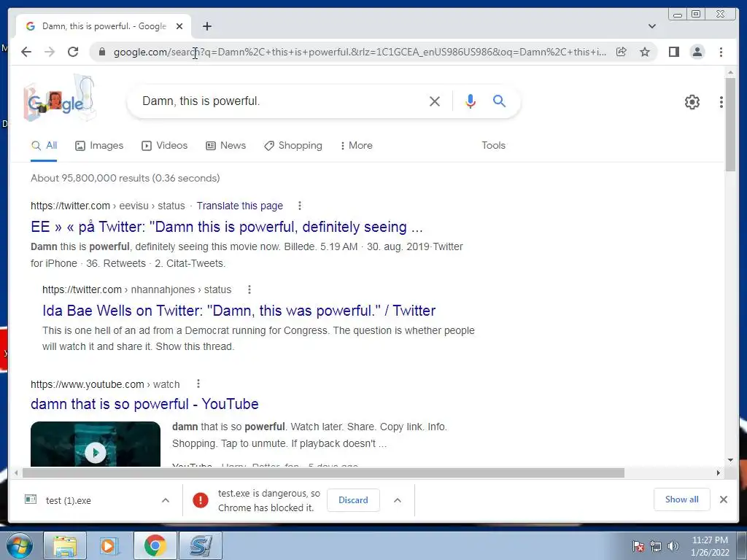Expand options for blocked test.exe download

click(x=398, y=500)
